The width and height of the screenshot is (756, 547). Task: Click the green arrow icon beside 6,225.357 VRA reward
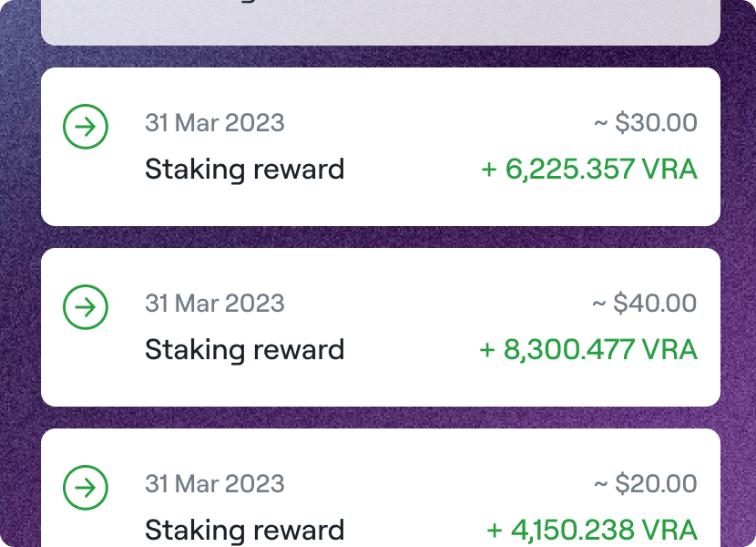click(86, 127)
